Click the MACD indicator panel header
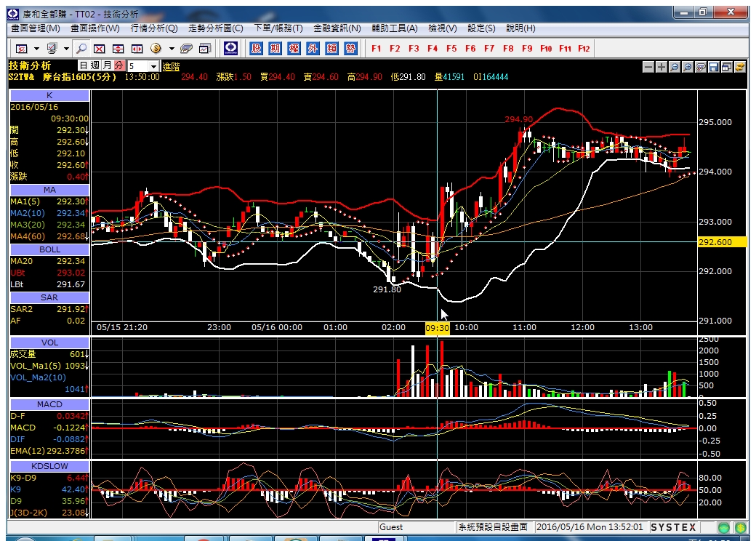 49,404
